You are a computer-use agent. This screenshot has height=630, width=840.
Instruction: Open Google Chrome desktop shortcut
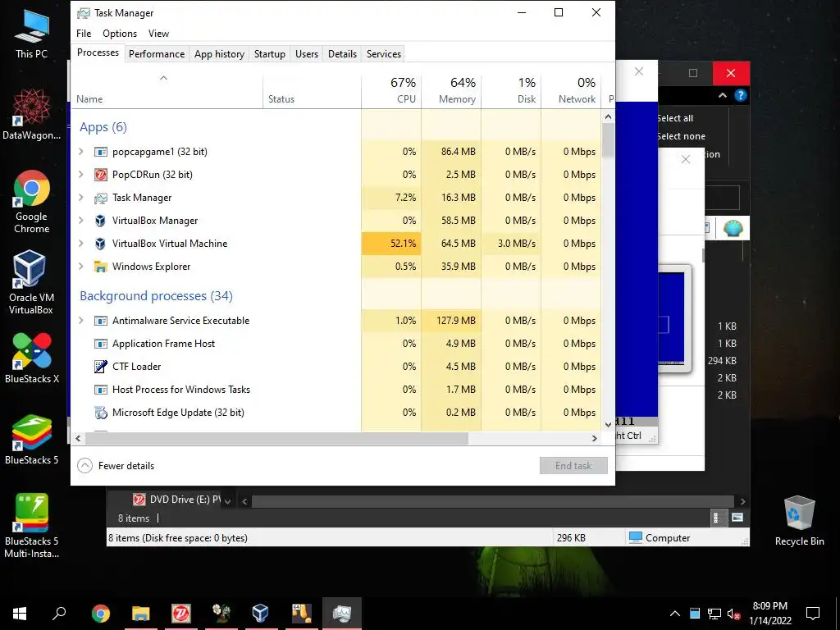point(32,202)
